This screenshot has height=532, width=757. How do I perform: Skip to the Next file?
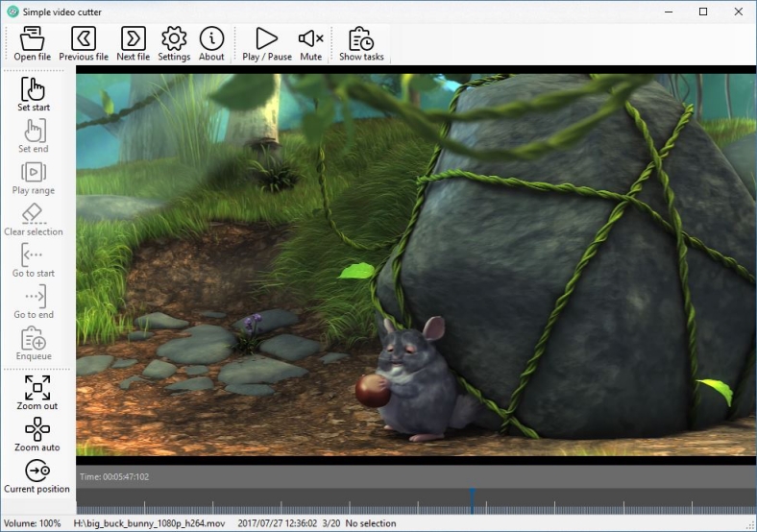click(x=133, y=39)
